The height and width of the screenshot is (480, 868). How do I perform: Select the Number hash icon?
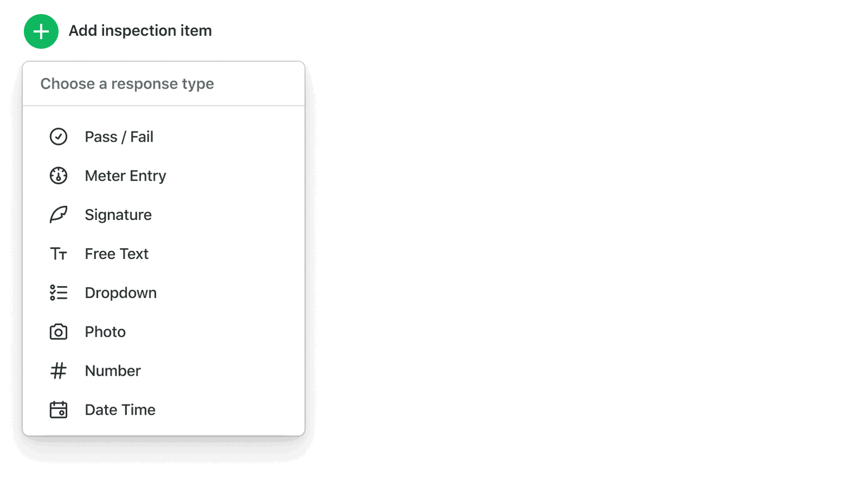tap(59, 371)
